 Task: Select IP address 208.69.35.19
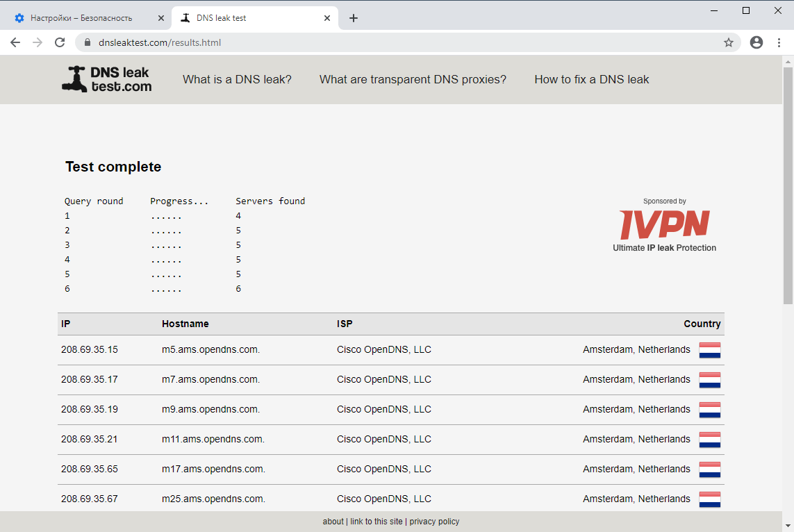click(90, 410)
